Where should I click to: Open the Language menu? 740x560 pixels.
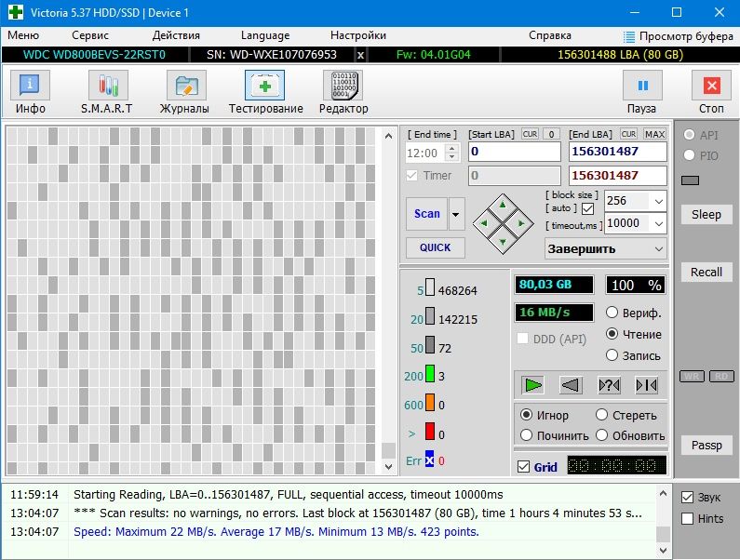click(x=265, y=35)
